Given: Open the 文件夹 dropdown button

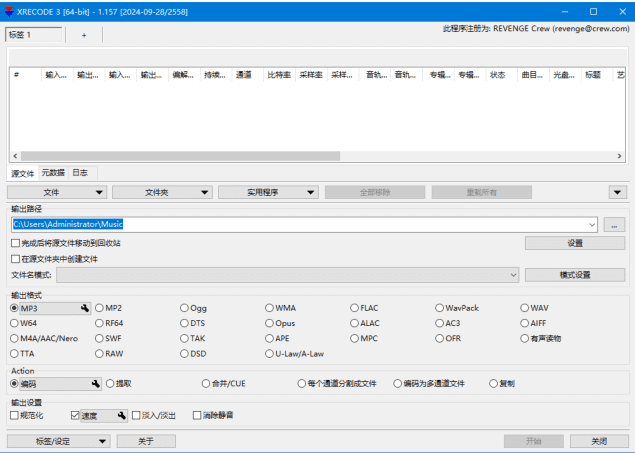Looking at the screenshot, I should click(162, 192).
